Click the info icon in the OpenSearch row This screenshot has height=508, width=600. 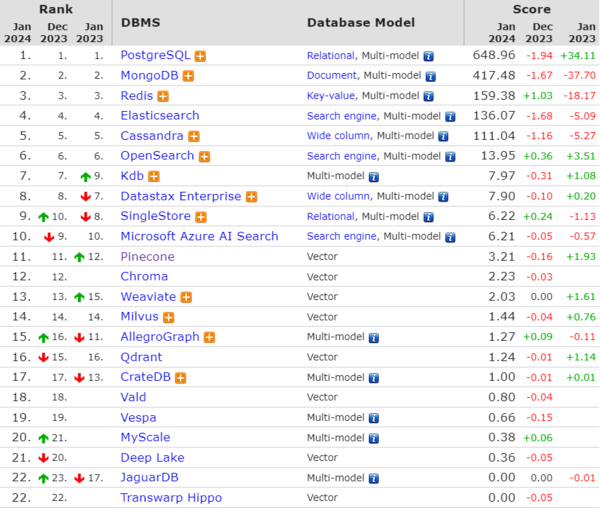click(450, 157)
